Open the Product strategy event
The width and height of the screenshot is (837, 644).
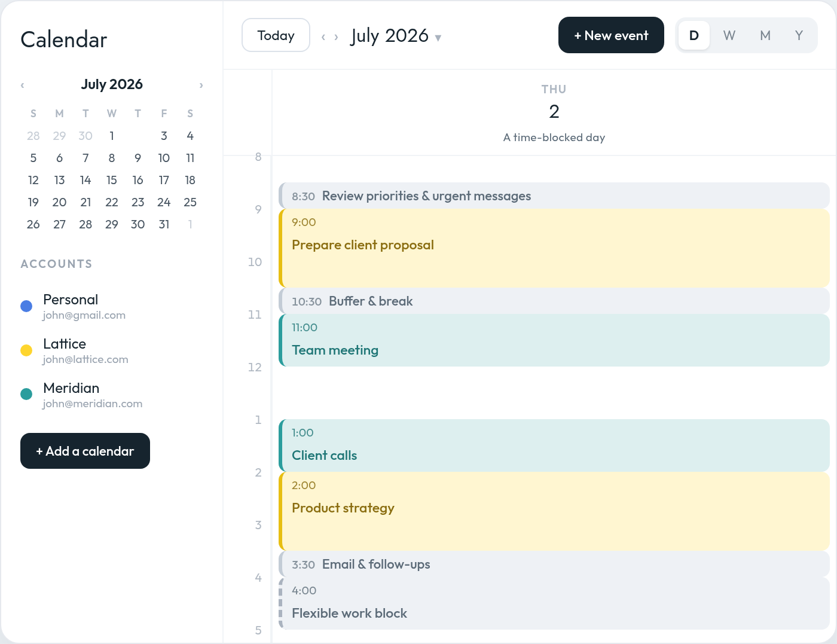point(554,511)
